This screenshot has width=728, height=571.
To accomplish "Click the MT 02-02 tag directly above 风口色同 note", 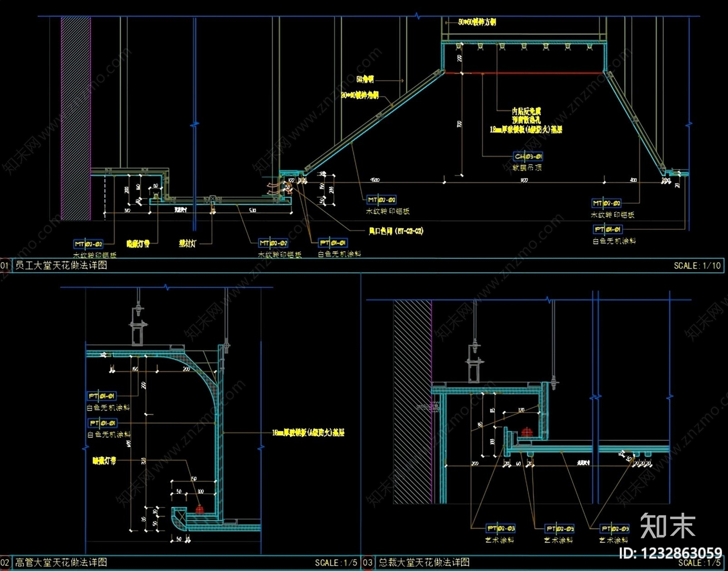I will [x=381, y=199].
